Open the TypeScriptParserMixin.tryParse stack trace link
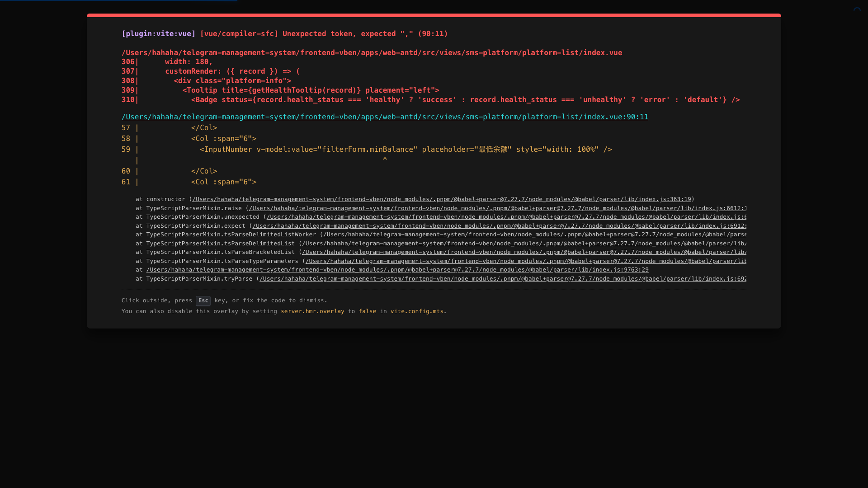This screenshot has height=488, width=868. [x=503, y=279]
